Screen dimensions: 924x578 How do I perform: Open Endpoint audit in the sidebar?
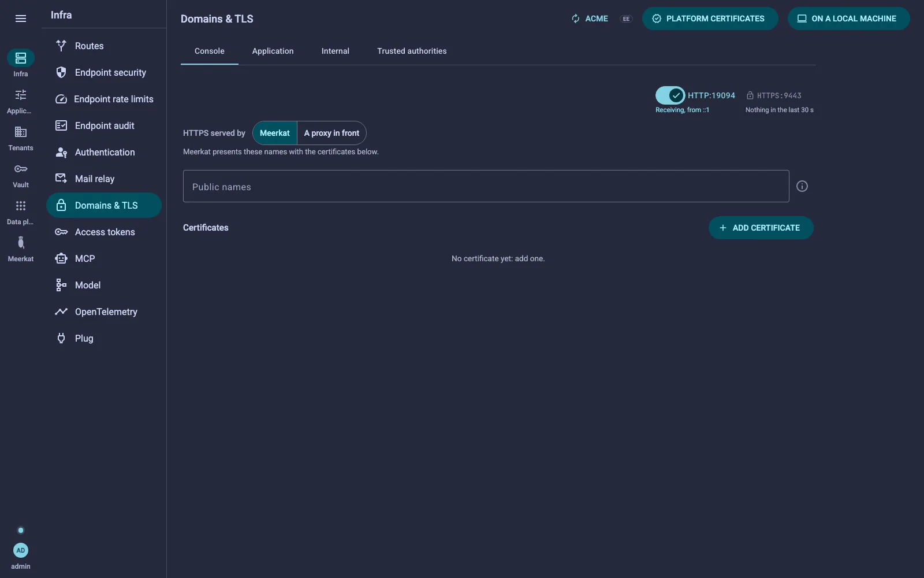pos(104,125)
